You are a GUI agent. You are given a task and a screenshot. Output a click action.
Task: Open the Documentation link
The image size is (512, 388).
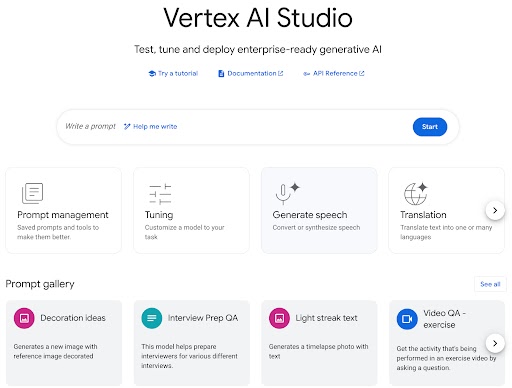tap(251, 73)
